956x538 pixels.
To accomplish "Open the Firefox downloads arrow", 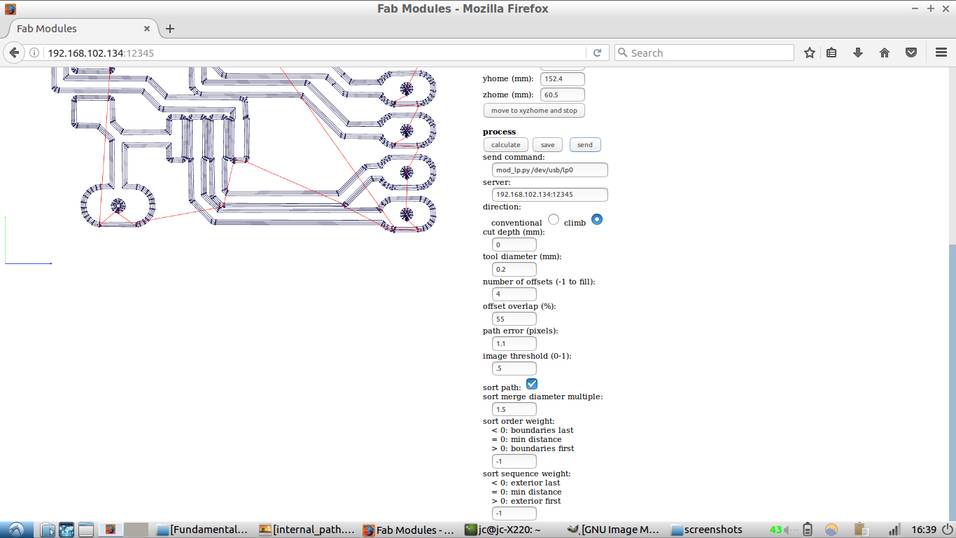I will (x=858, y=53).
